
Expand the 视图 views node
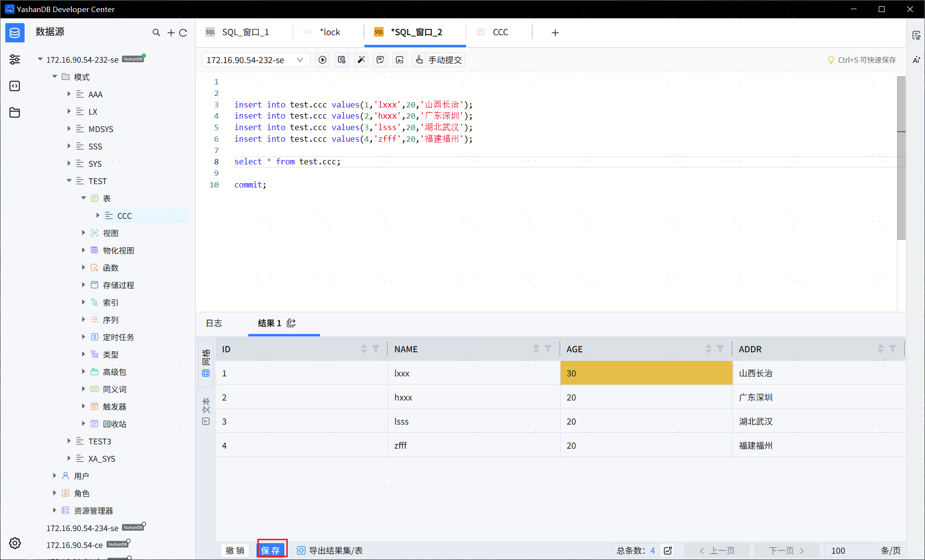pos(83,233)
